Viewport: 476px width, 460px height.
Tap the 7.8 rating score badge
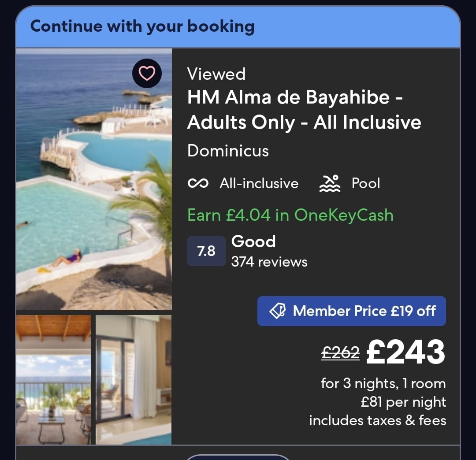(x=206, y=251)
